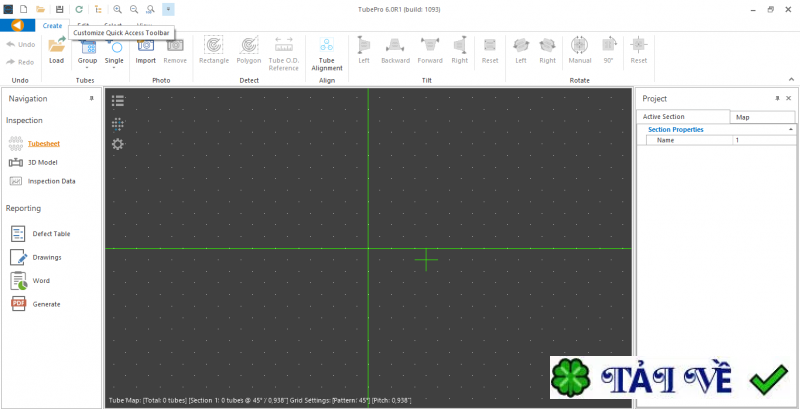Click the New document icon in quick access toolbar
800x409 pixels.
(x=23, y=9)
